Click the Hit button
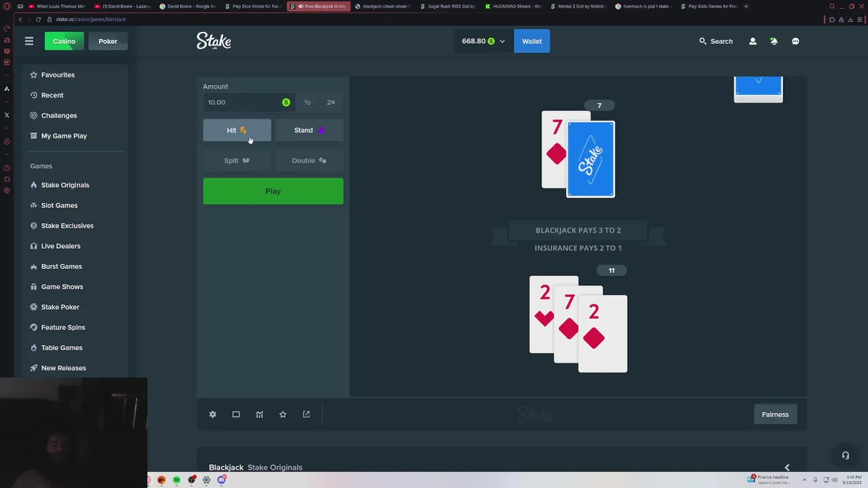 237,130
